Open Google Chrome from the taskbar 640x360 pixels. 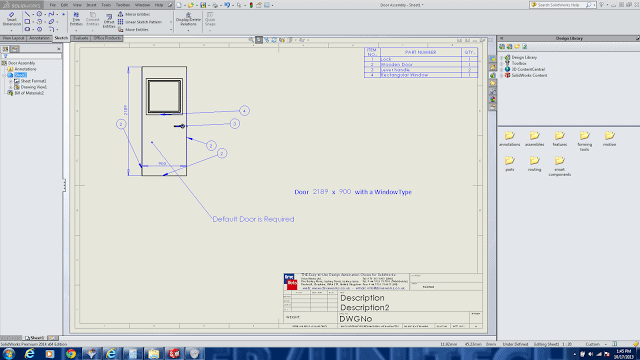coord(71,353)
